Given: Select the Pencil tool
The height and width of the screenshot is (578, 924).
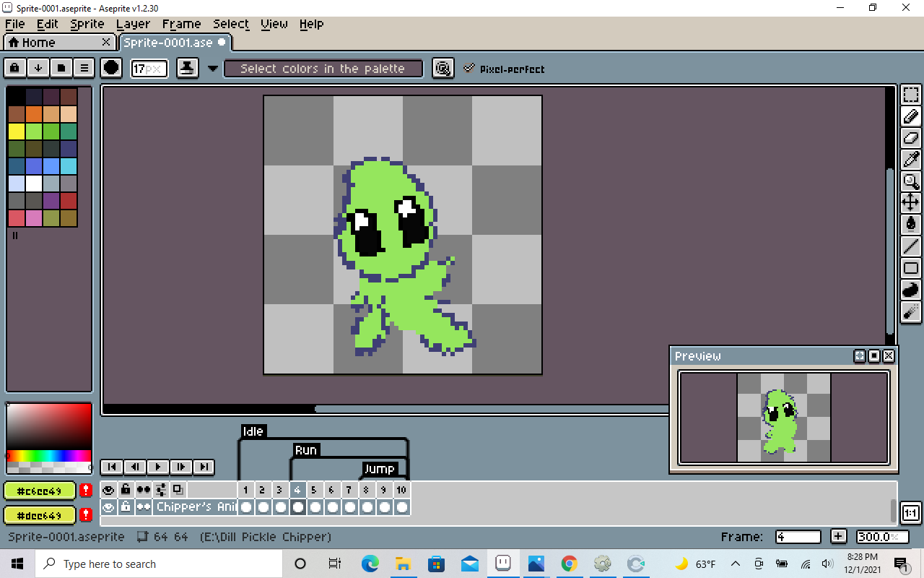Looking at the screenshot, I should [x=910, y=116].
